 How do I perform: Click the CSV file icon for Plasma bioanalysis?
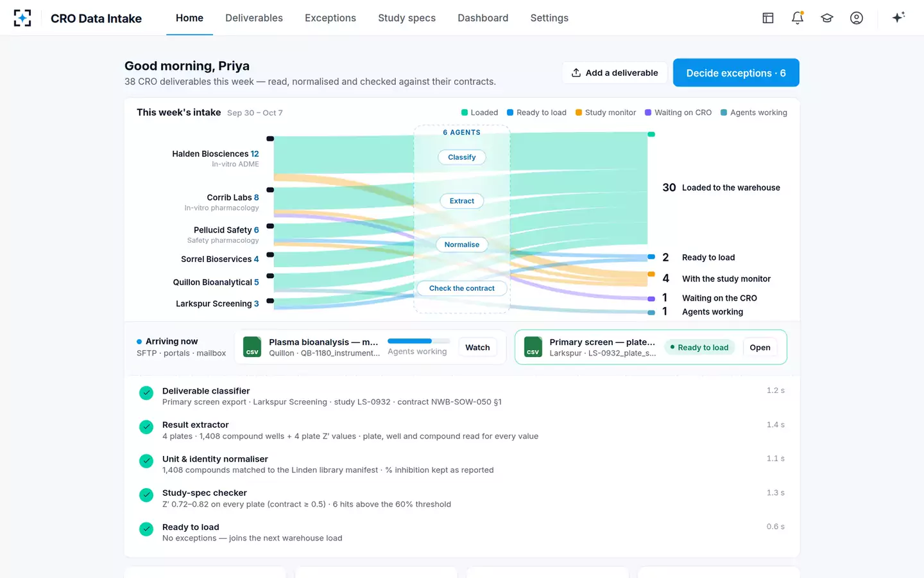(252, 347)
